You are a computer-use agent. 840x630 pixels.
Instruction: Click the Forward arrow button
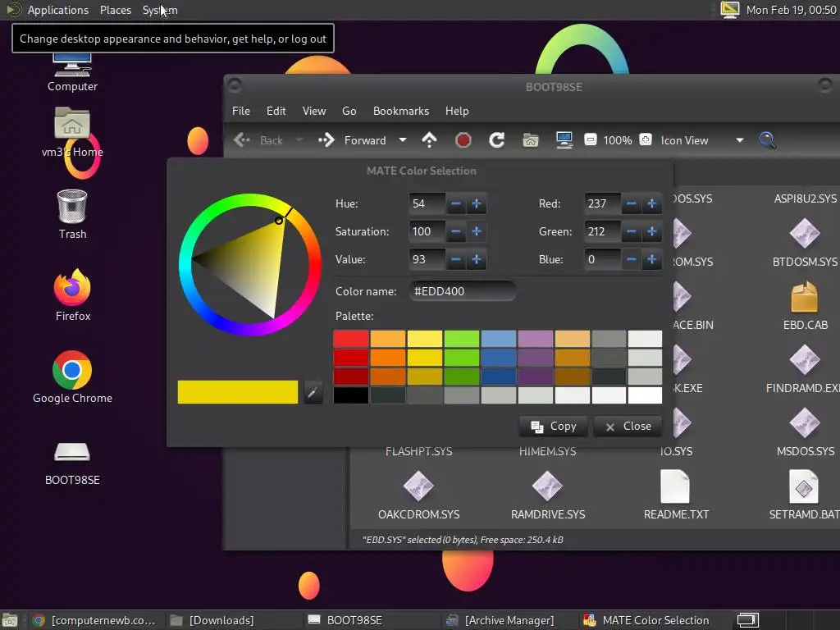pyautogui.click(x=352, y=140)
